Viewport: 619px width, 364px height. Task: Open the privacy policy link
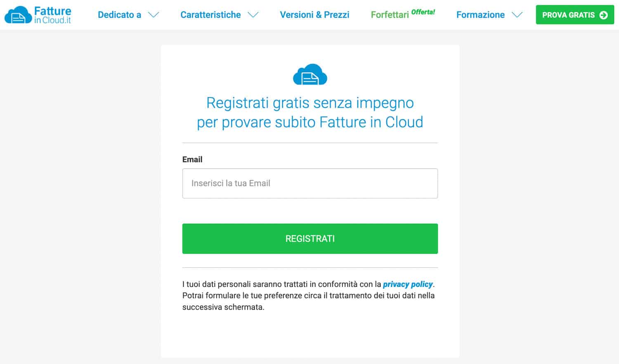408,284
